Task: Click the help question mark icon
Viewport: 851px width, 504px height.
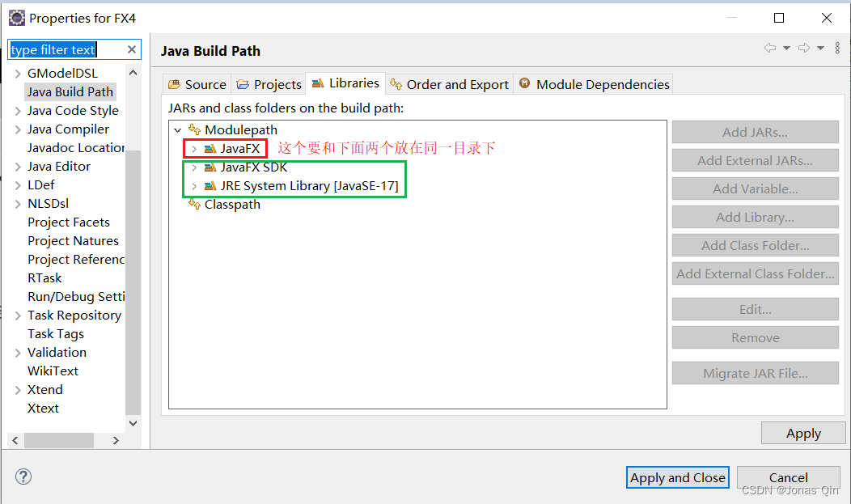Action: click(x=23, y=476)
